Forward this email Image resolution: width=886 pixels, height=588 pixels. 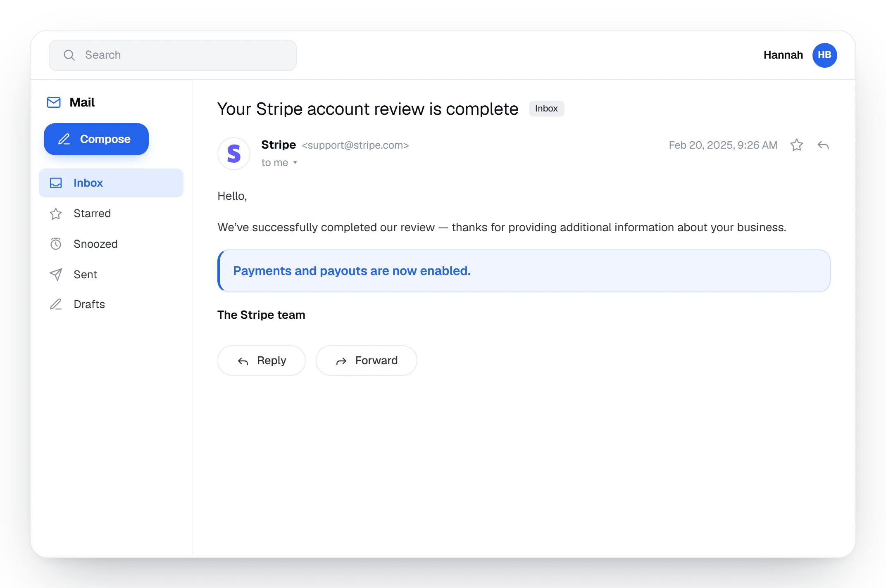pyautogui.click(x=367, y=360)
